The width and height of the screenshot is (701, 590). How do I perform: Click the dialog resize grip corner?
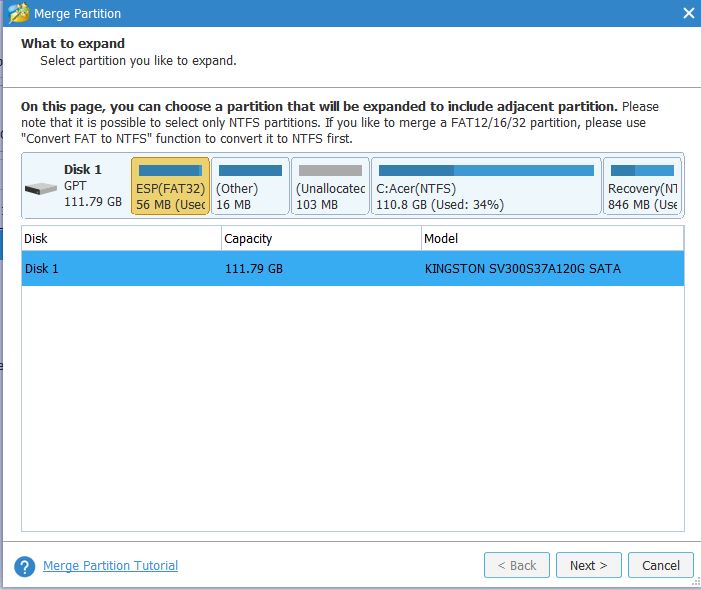tap(696, 582)
